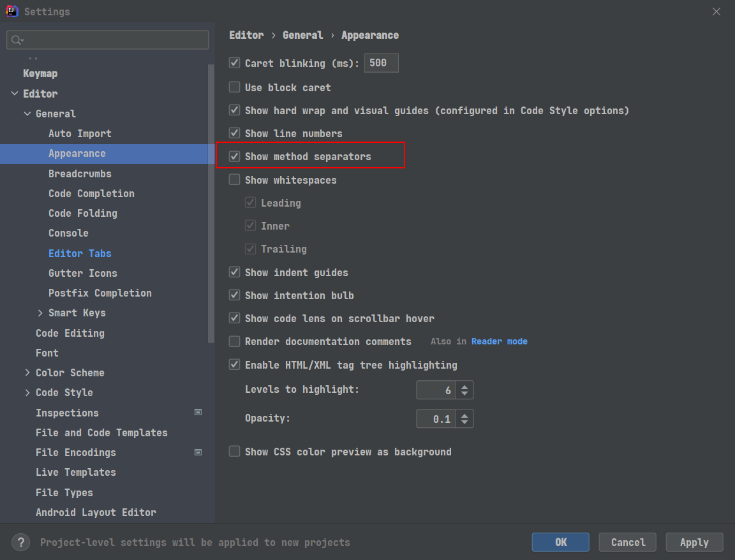Click the Apply button
This screenshot has height=560, width=735.
click(x=694, y=542)
